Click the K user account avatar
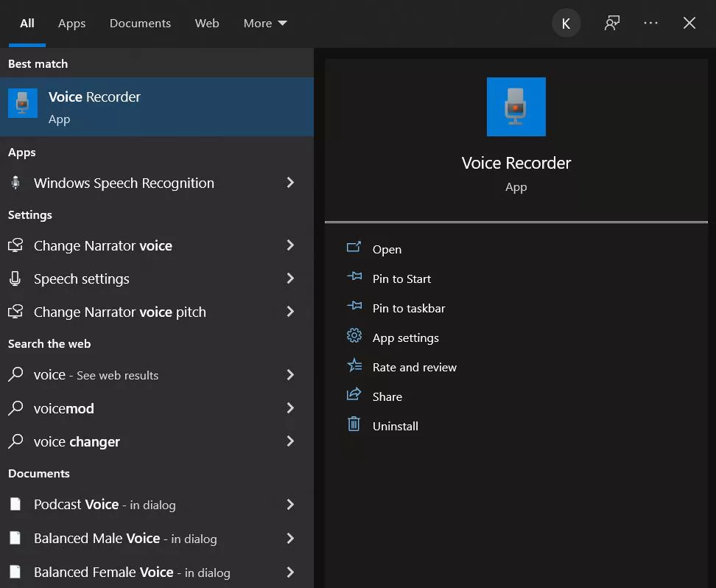Viewport: 716px width, 588px height. 566,24
